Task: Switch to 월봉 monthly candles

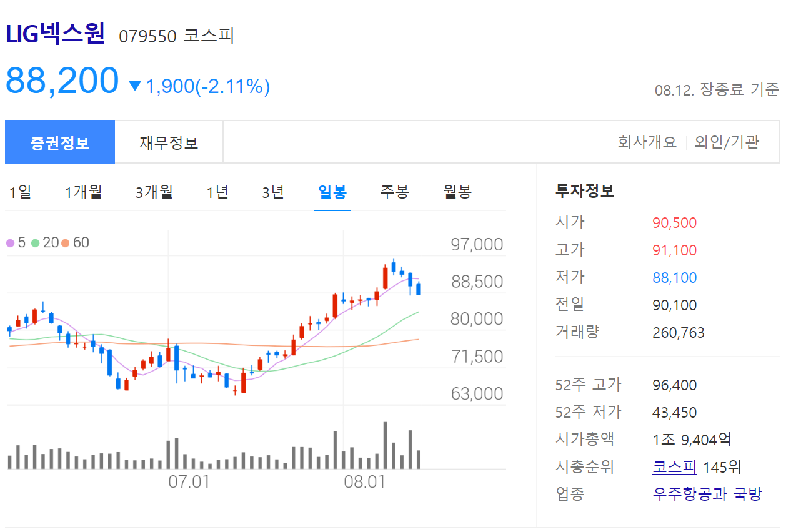Action: click(x=457, y=192)
